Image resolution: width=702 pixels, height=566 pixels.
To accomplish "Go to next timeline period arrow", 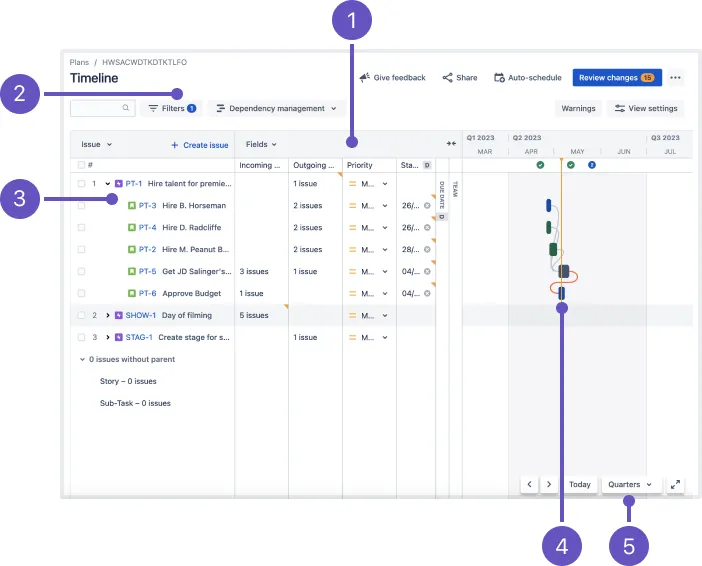I will tap(549, 484).
